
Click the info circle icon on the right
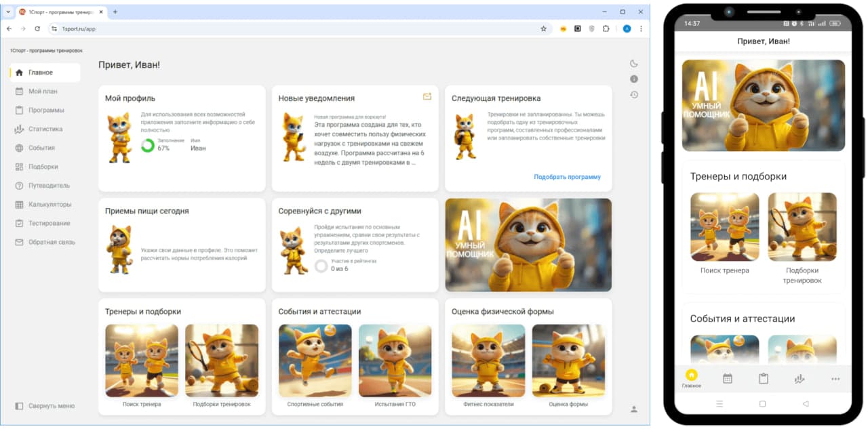[x=634, y=79]
